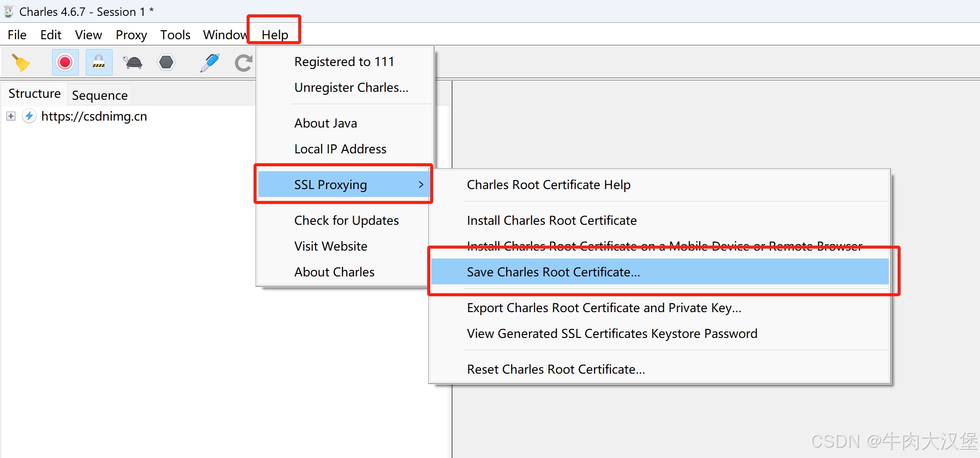Open the View menu
980x458 pixels.
89,35
